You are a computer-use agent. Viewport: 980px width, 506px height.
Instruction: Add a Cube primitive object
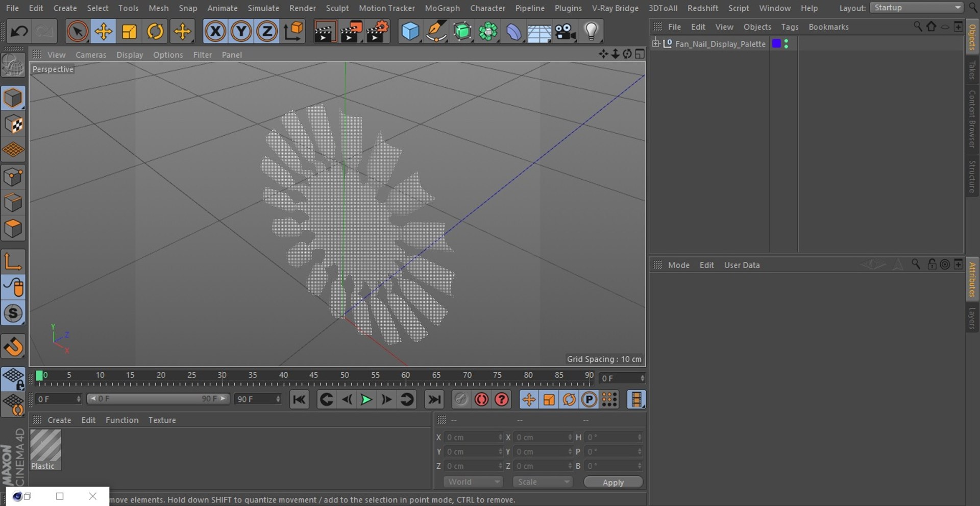(410, 32)
